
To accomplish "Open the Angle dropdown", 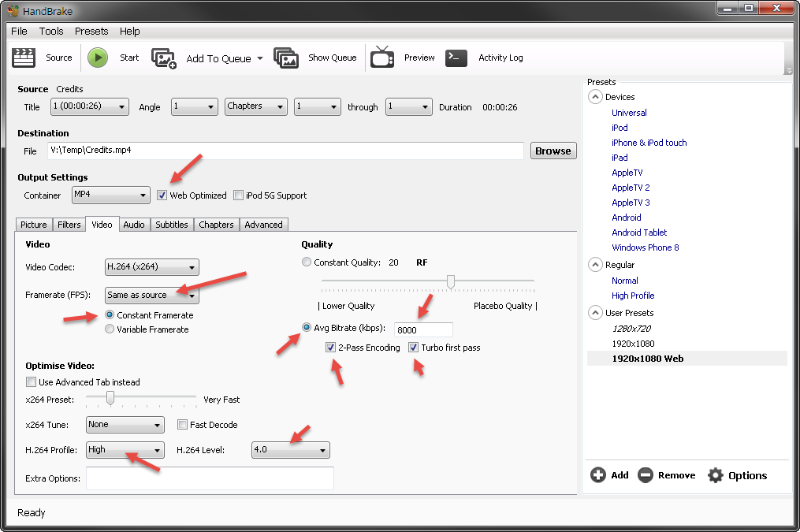I will (195, 106).
